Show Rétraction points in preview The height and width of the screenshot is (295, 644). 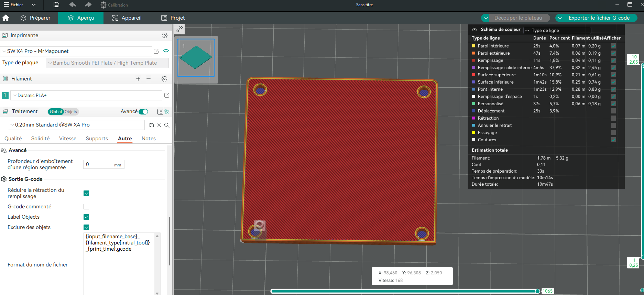[x=613, y=118]
